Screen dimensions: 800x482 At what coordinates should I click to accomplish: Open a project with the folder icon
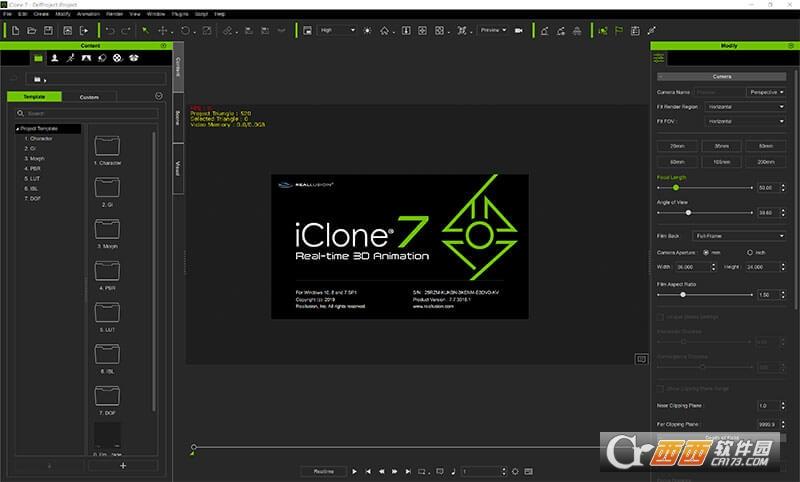(x=32, y=31)
